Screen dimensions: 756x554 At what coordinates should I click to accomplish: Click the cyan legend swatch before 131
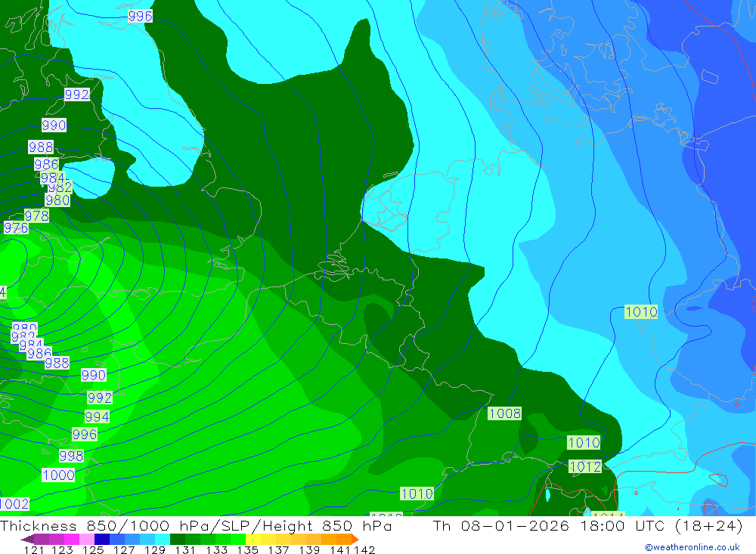[x=163, y=539]
